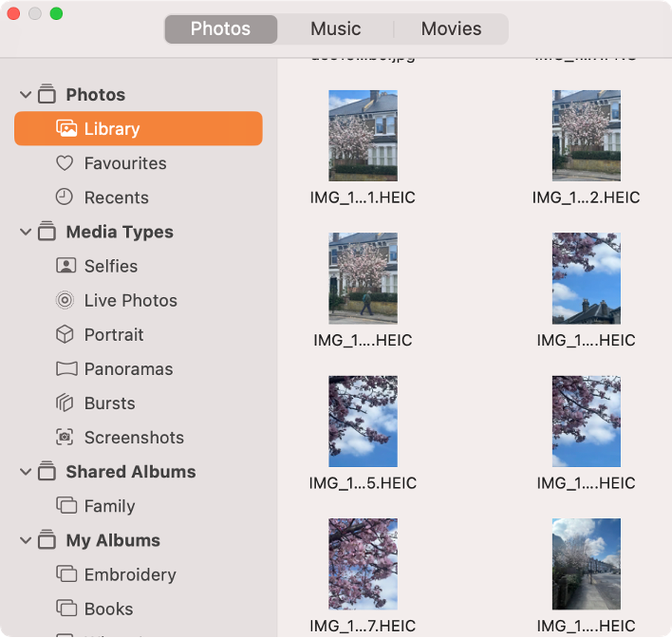Collapse the Shared Albums section chevron

[26, 472]
